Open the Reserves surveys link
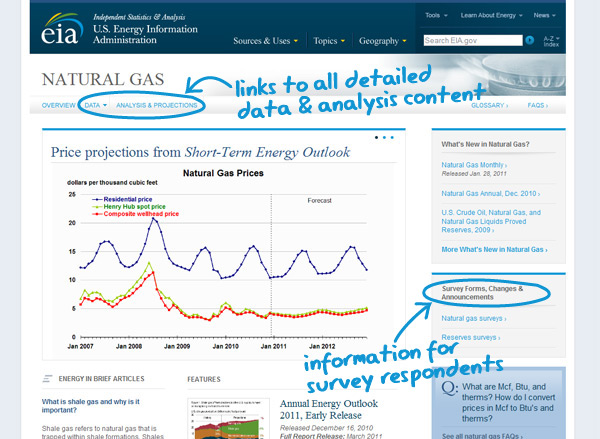This screenshot has height=439, width=600. pos(471,338)
